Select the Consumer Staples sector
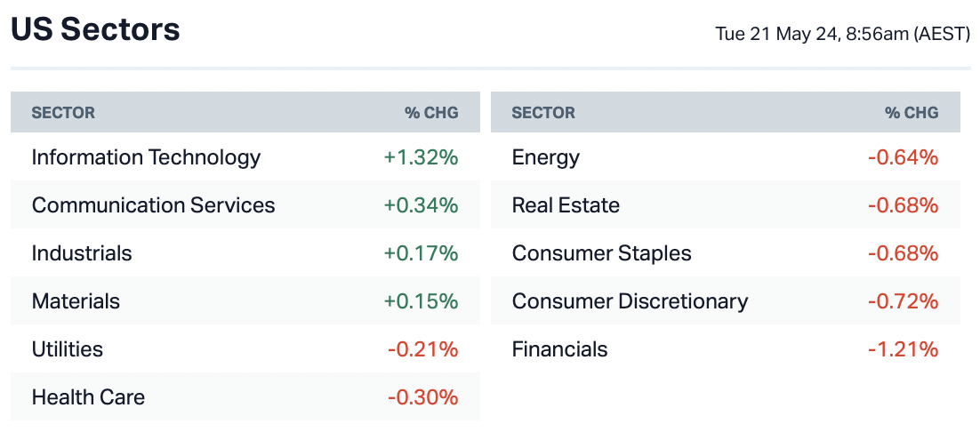The width and height of the screenshot is (980, 448). 601,253
